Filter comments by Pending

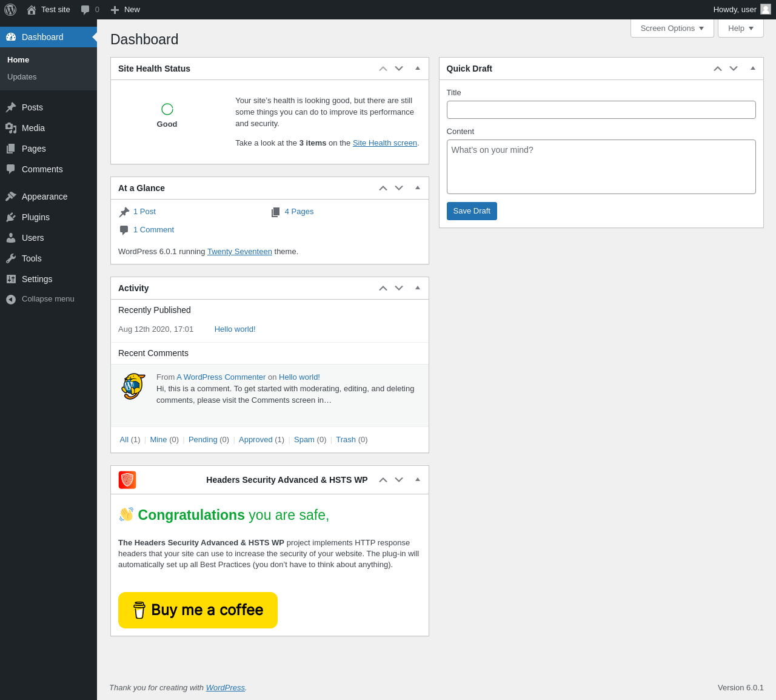tap(203, 440)
